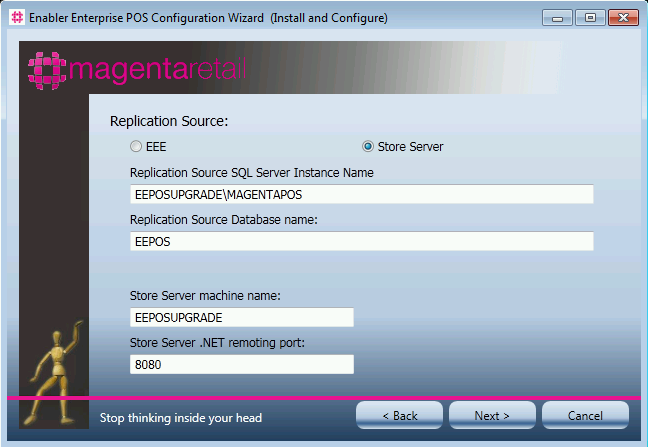This screenshot has width=648, height=447.
Task: Click the 'Replication Source SQL Server Instance Name' label
Action: click(x=252, y=173)
